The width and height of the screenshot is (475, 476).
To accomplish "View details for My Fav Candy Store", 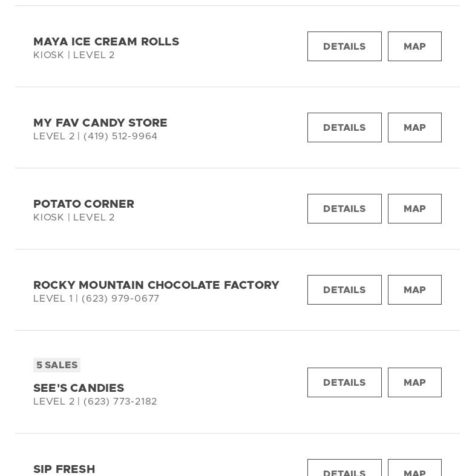I will (344, 128).
